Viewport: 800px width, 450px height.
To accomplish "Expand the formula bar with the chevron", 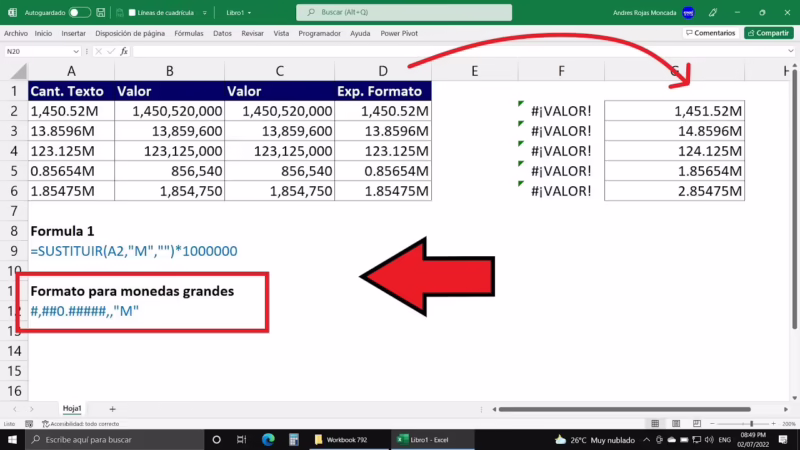I will pyautogui.click(x=790, y=52).
